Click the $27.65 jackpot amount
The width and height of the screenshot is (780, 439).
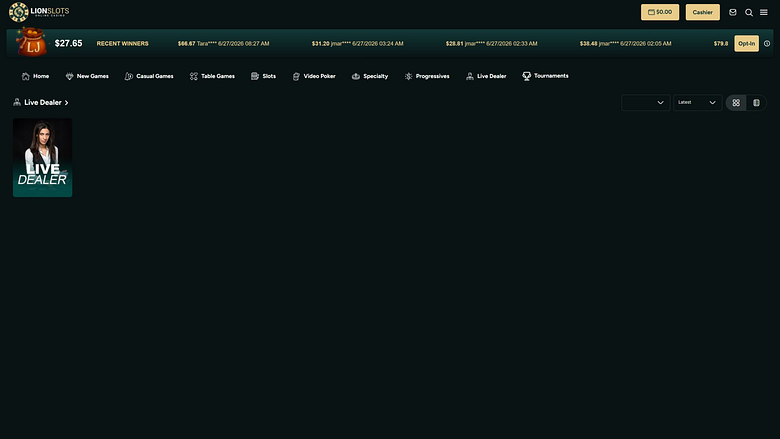tap(68, 43)
